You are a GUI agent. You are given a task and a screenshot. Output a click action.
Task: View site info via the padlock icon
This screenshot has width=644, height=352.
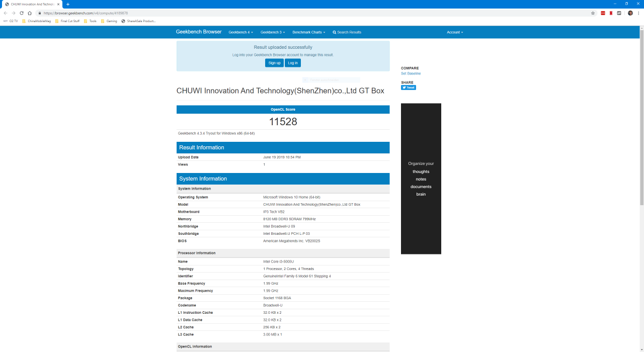click(40, 13)
